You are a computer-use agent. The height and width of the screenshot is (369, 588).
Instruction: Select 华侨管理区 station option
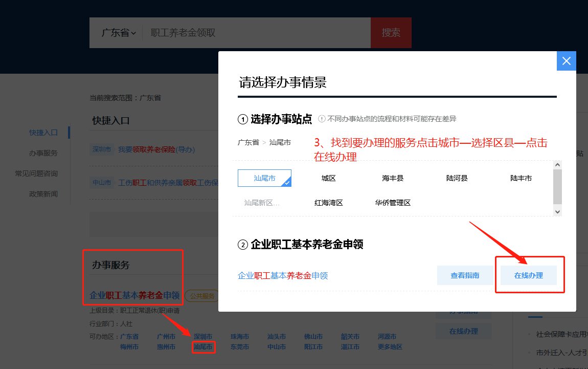pyautogui.click(x=393, y=203)
